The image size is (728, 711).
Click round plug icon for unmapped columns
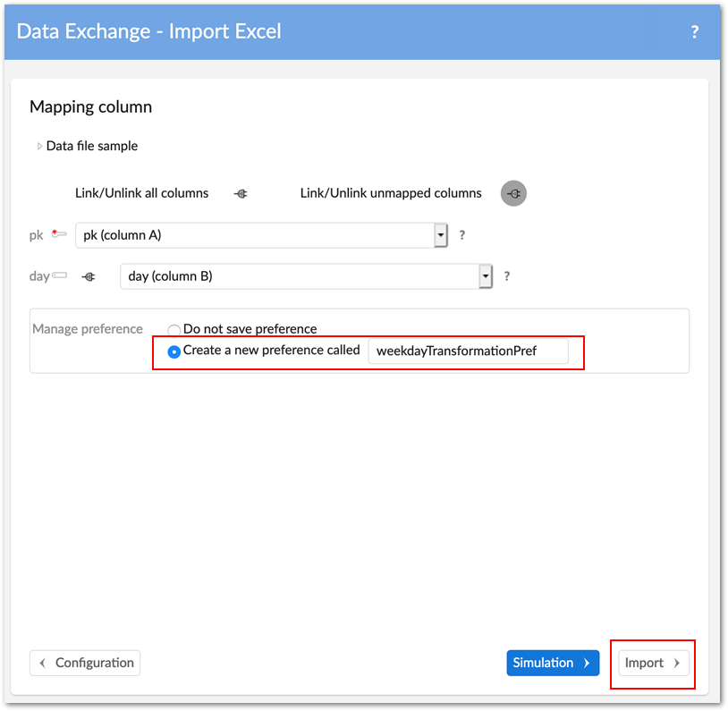[513, 193]
